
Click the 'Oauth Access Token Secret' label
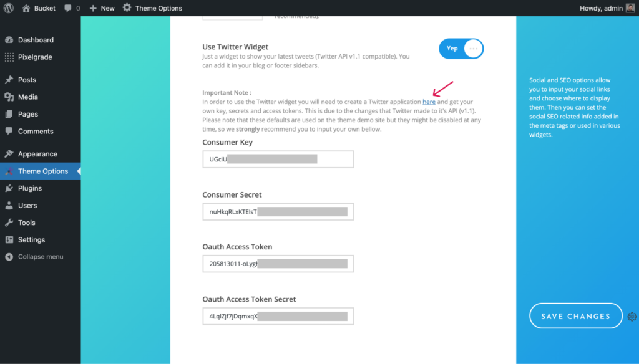[249, 299]
